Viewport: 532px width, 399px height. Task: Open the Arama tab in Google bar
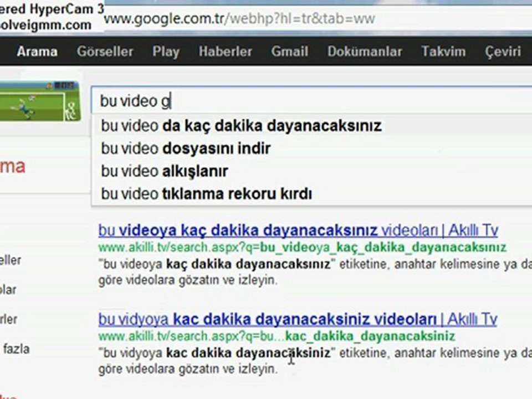coord(37,52)
